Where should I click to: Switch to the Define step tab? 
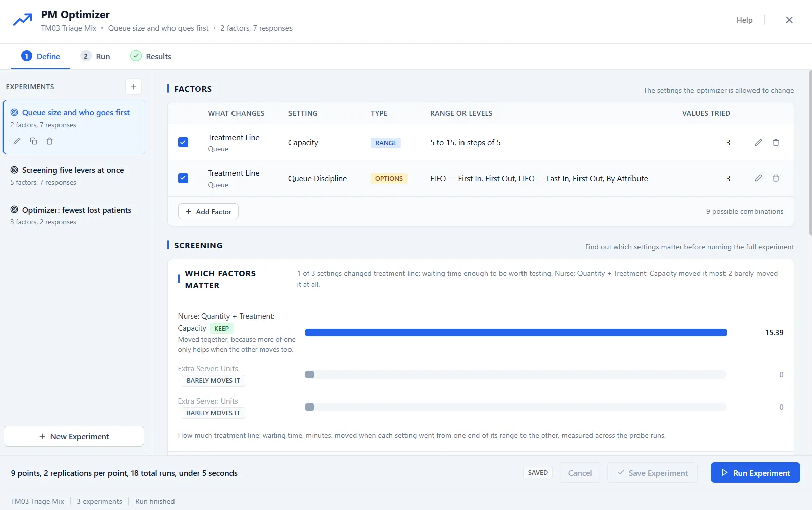pos(41,56)
